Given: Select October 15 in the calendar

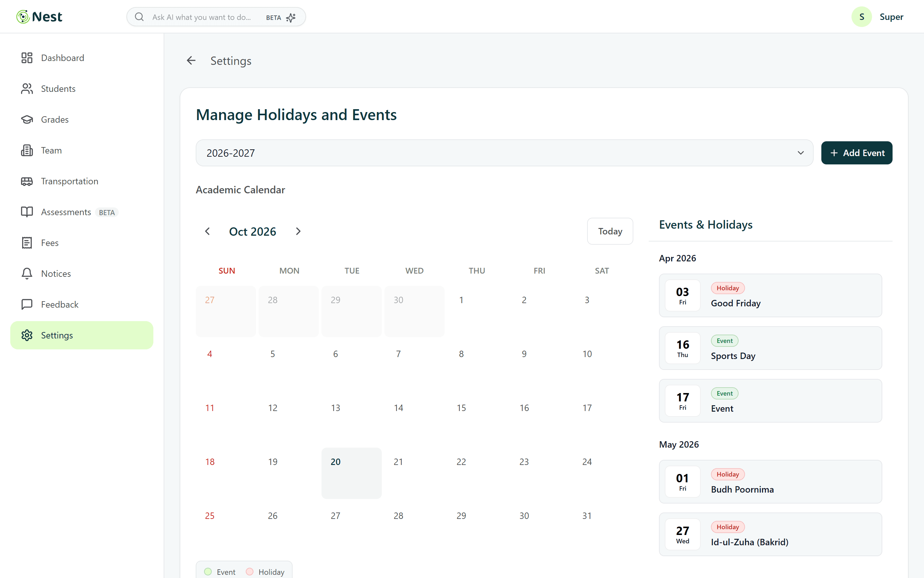Looking at the screenshot, I should pyautogui.click(x=477, y=419).
